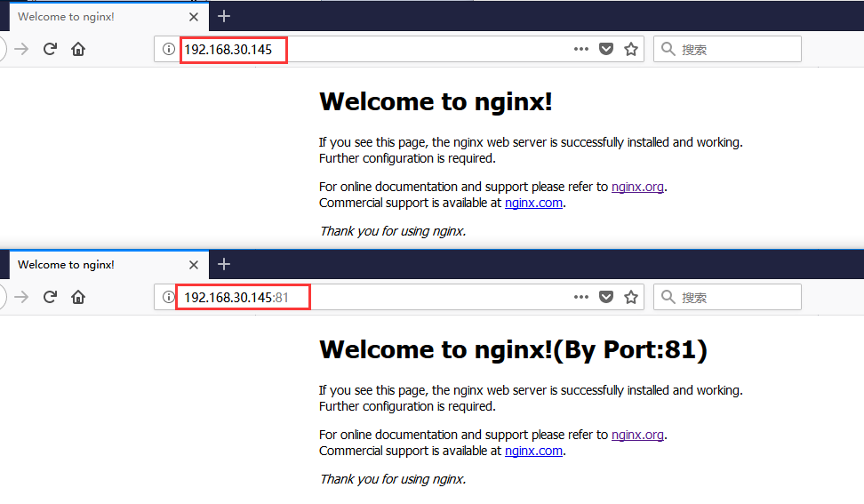The width and height of the screenshot is (864, 504).
Task: Open nginx.org link on port 81 page
Action: click(x=637, y=435)
